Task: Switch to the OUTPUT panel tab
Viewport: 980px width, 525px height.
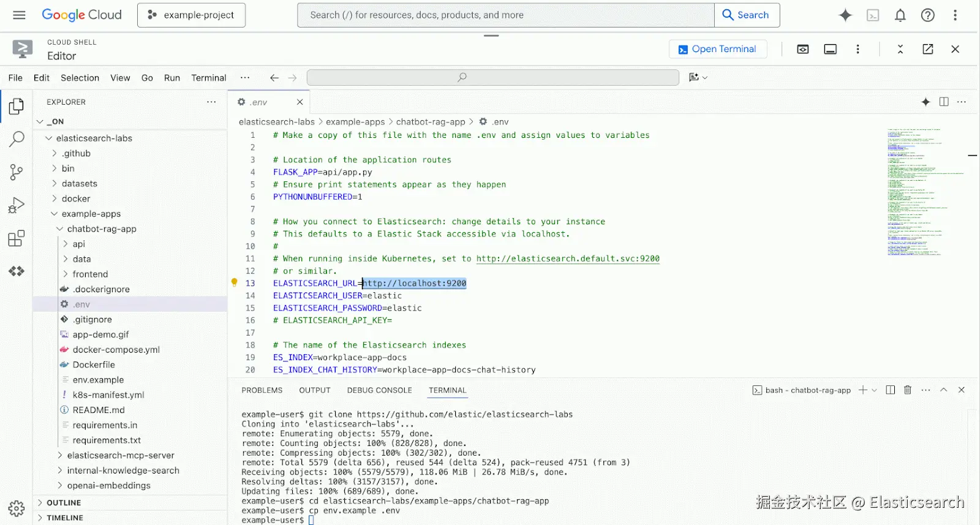Action: (315, 390)
